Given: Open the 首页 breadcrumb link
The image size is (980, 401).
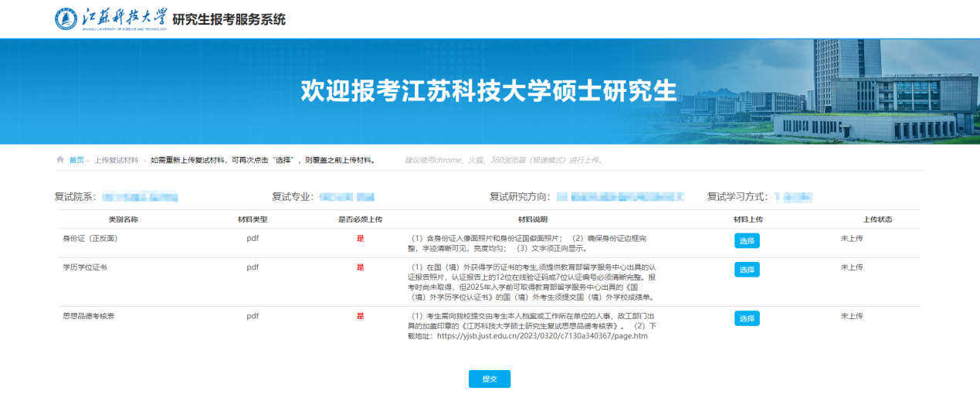Looking at the screenshot, I should pos(76,160).
